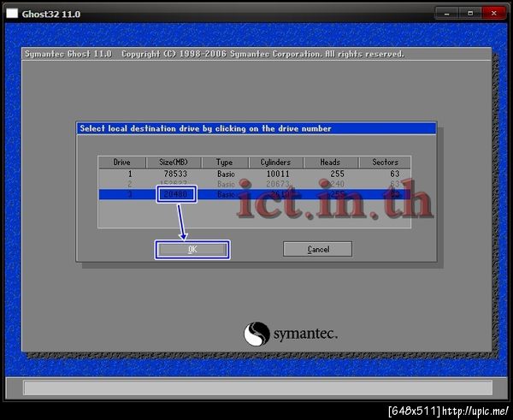This screenshot has height=420, width=513.
Task: Click the greyed-out drive number 2
Action: 130,184
